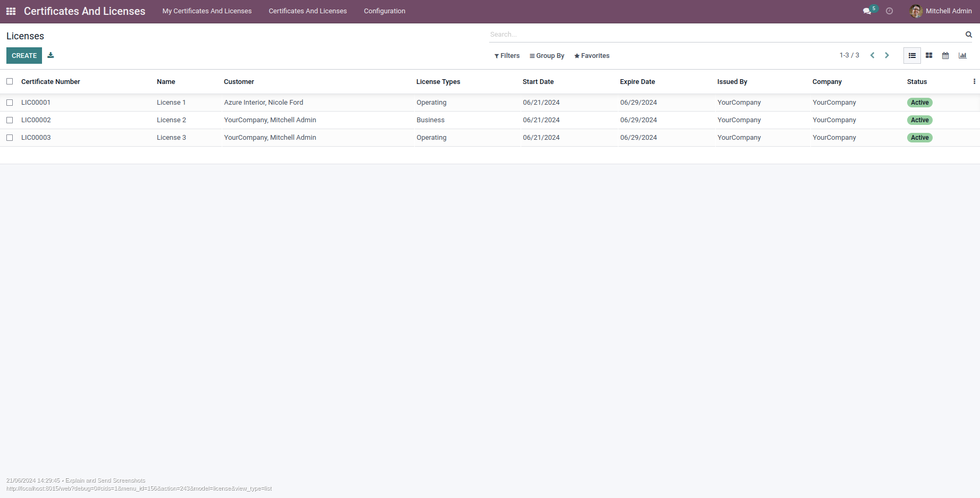The height and width of the screenshot is (498, 980).
Task: Click the Active status of LIC00003
Action: tap(919, 138)
